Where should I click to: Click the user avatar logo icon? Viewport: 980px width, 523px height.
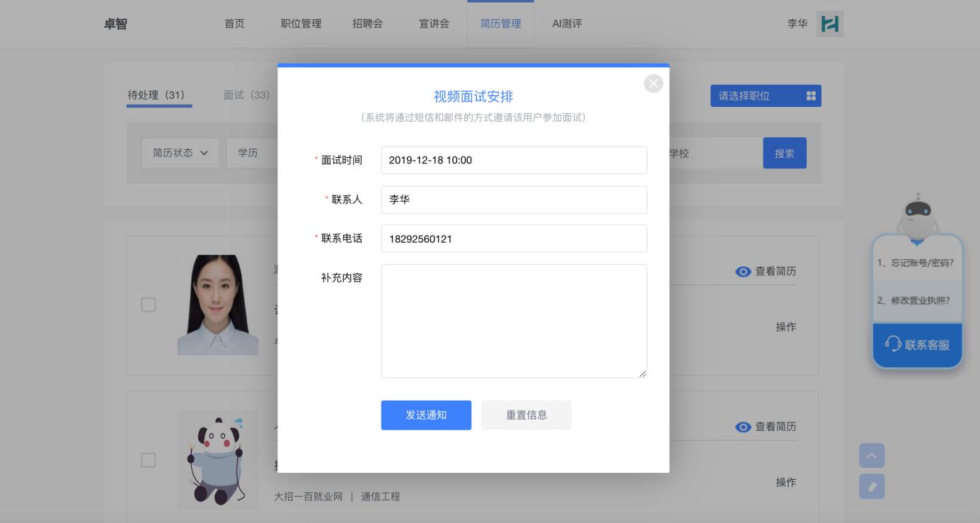829,23
